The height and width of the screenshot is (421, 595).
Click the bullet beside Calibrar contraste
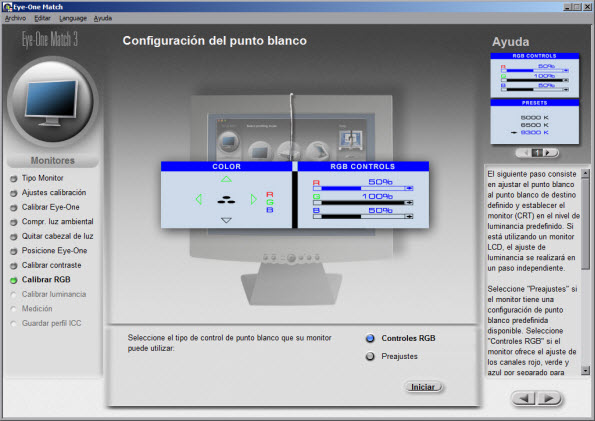click(x=14, y=265)
